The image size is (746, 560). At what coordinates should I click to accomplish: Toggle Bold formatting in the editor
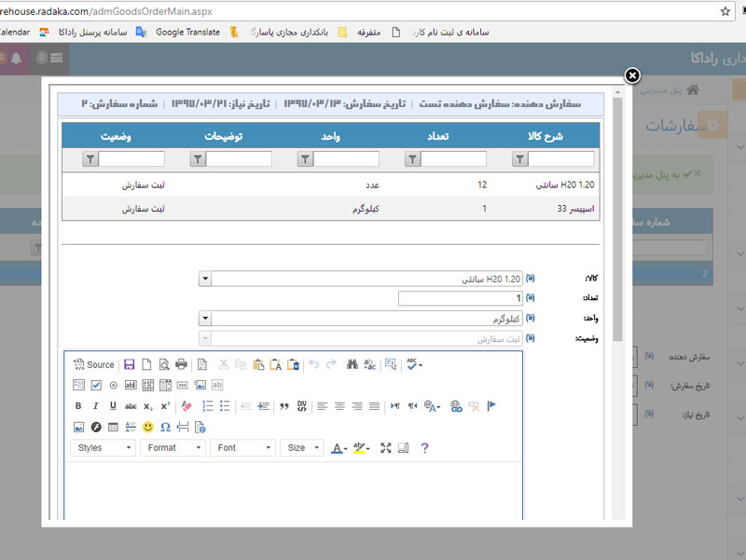tap(78, 406)
